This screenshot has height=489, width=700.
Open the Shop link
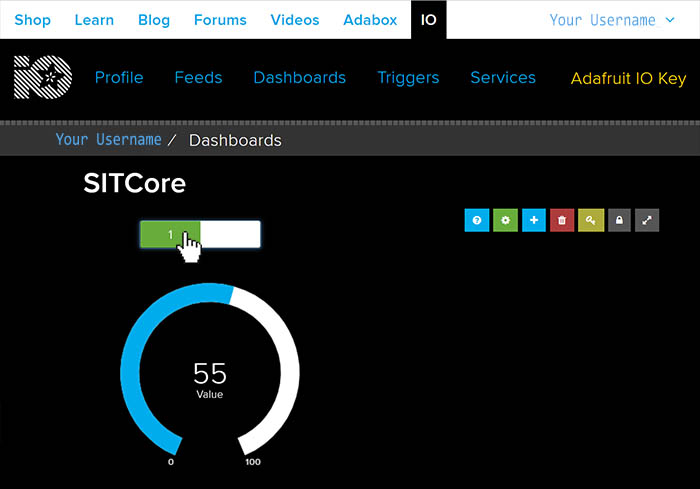pyautogui.click(x=33, y=20)
